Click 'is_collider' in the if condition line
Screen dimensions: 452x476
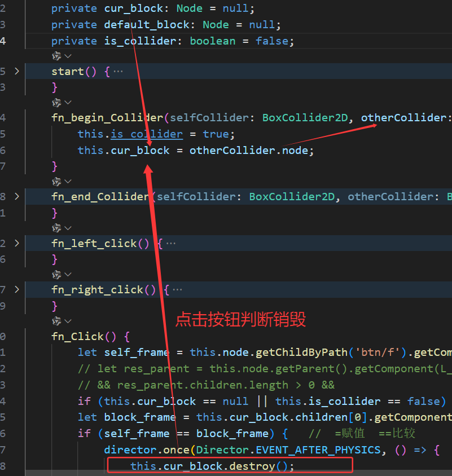tap(345, 402)
